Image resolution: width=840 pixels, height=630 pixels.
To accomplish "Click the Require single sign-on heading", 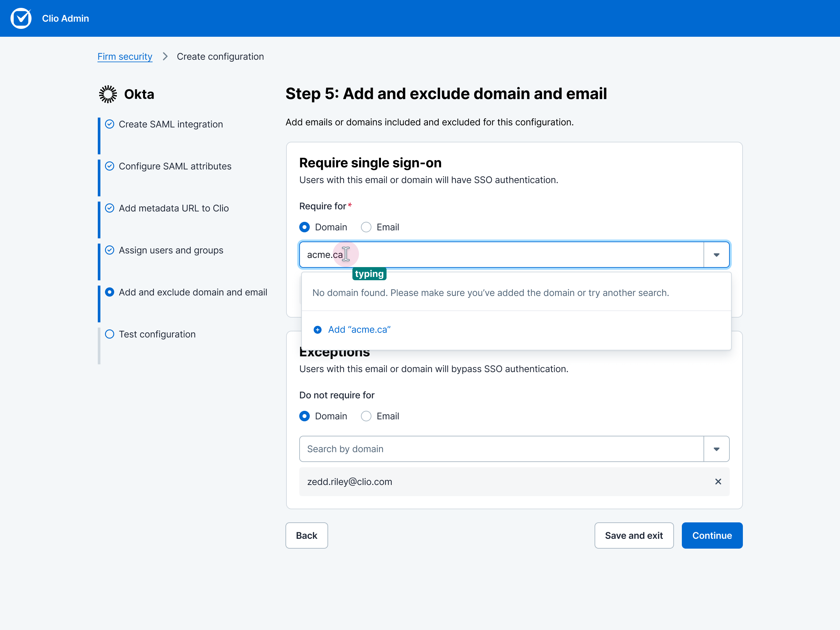I will click(370, 163).
